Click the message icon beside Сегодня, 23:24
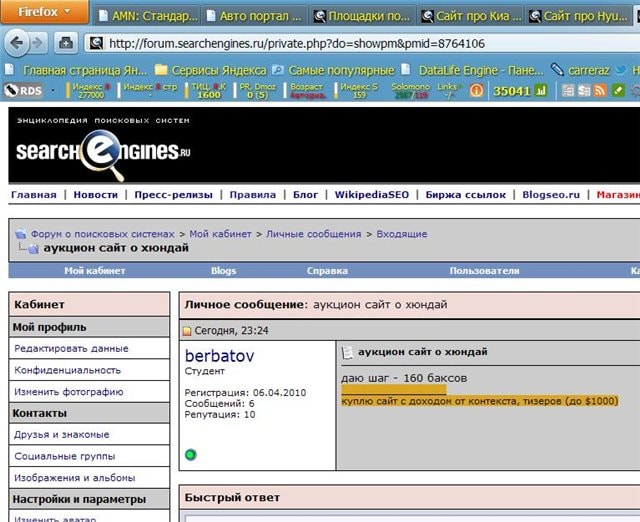The width and height of the screenshot is (640, 522). click(187, 331)
